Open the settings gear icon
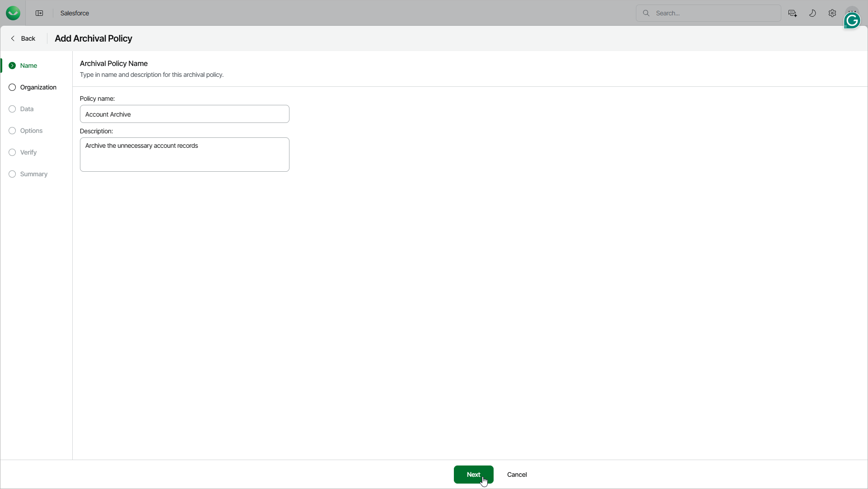This screenshot has height=489, width=868. 832,13
